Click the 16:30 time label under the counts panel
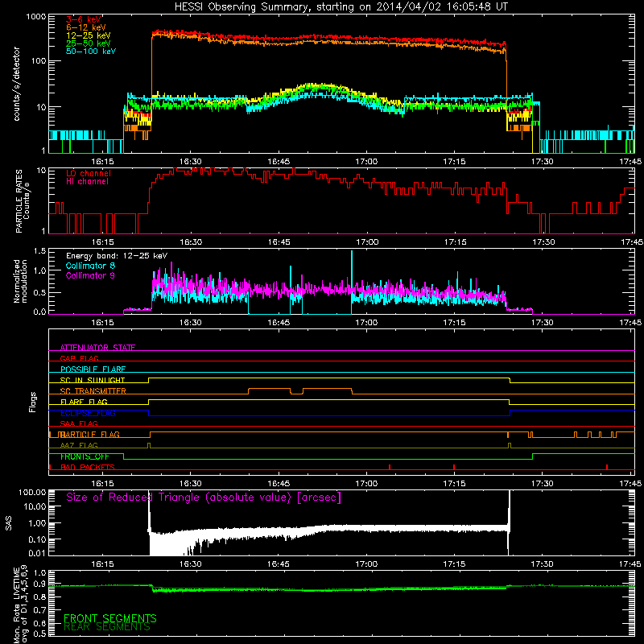The width and height of the screenshot is (644, 644). tap(191, 162)
